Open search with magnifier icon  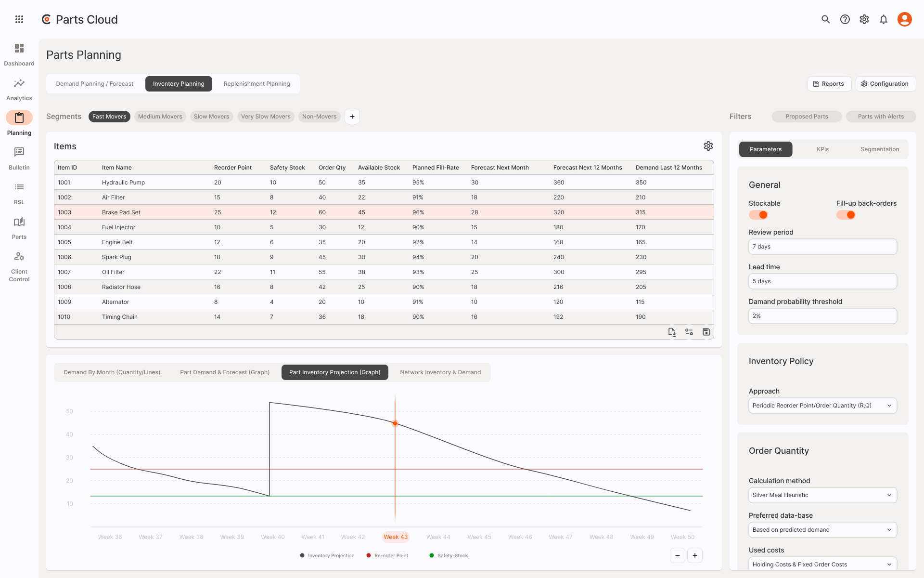826,19
